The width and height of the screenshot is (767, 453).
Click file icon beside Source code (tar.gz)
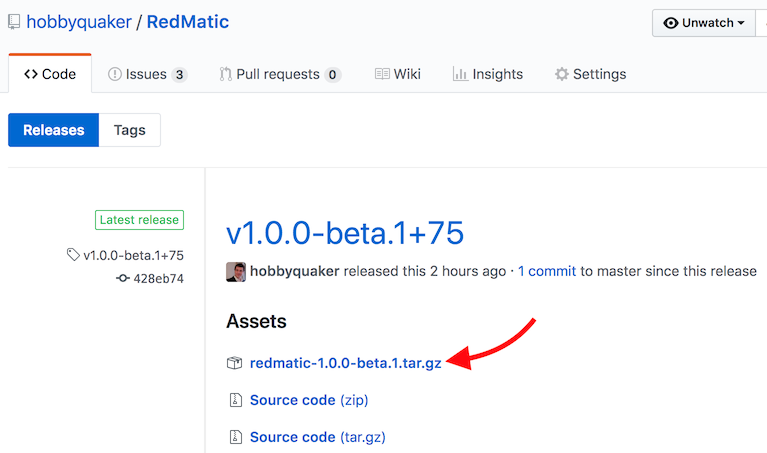click(236, 437)
